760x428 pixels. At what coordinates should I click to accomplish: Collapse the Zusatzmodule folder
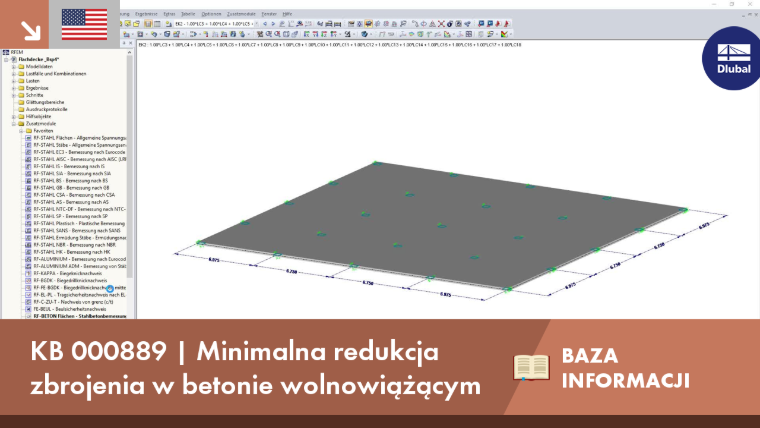pos(14,124)
